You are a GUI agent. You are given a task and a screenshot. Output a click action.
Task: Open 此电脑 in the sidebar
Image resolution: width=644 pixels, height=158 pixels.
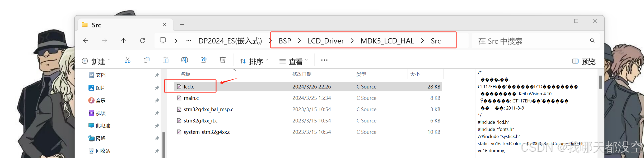(99, 126)
